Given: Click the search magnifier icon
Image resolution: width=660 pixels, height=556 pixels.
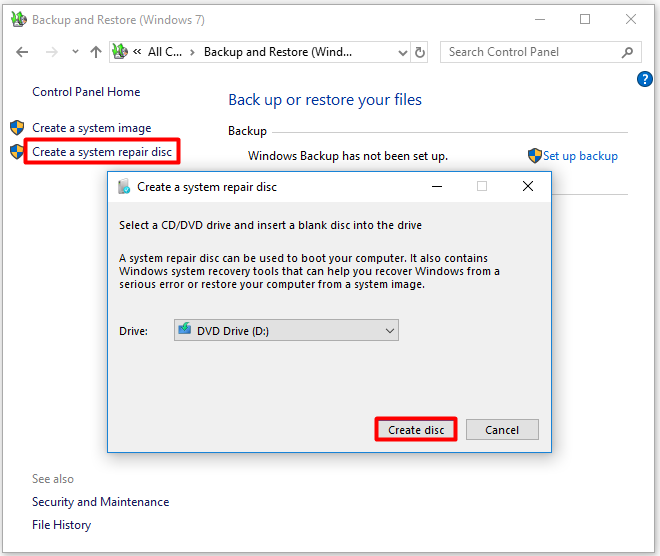Looking at the screenshot, I should (627, 52).
